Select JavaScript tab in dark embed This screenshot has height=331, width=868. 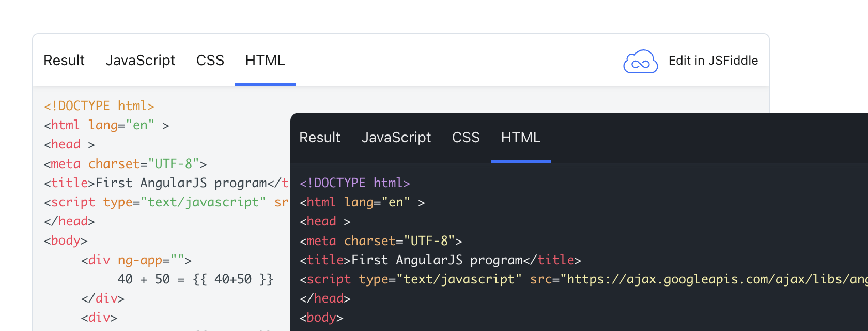pyautogui.click(x=396, y=138)
